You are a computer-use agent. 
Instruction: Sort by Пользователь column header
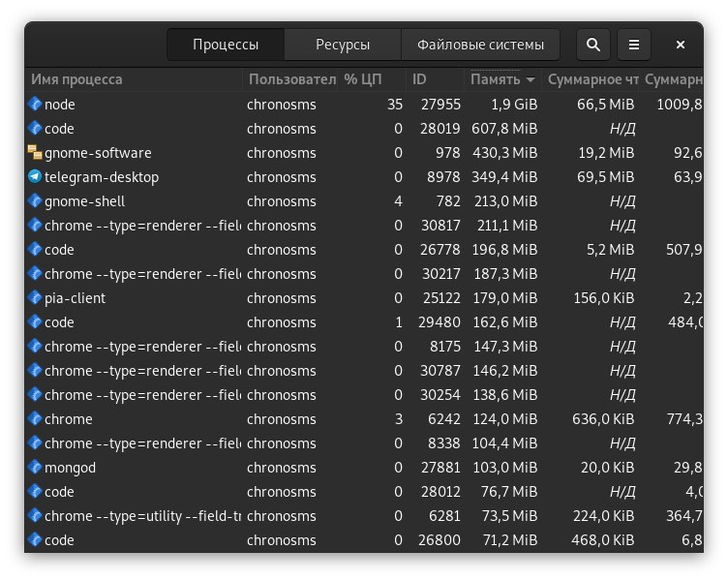290,79
